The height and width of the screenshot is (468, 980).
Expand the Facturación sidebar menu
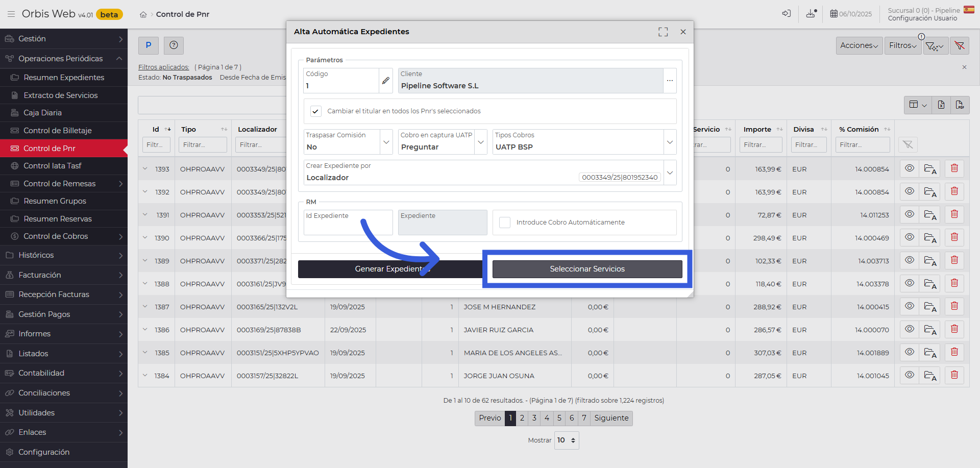64,275
